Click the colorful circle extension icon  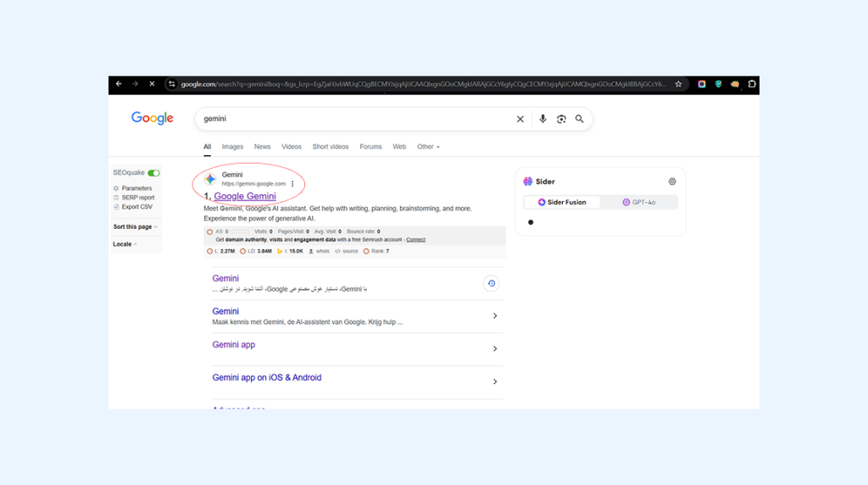pyautogui.click(x=701, y=84)
